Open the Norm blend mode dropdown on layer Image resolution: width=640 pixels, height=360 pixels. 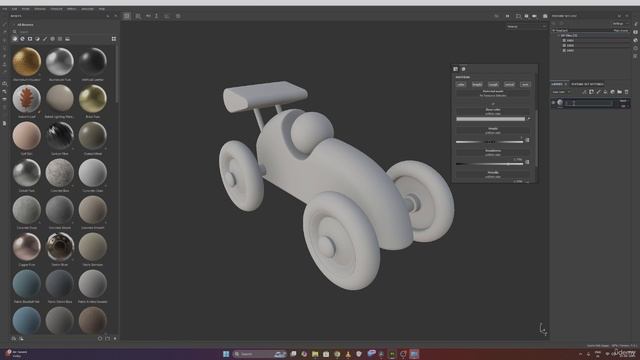coord(624,101)
